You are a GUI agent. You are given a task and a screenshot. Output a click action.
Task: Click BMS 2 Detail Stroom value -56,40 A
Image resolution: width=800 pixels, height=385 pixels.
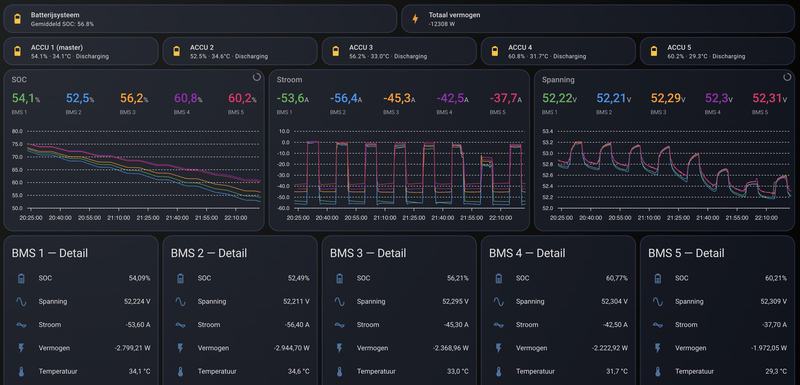[x=296, y=325]
